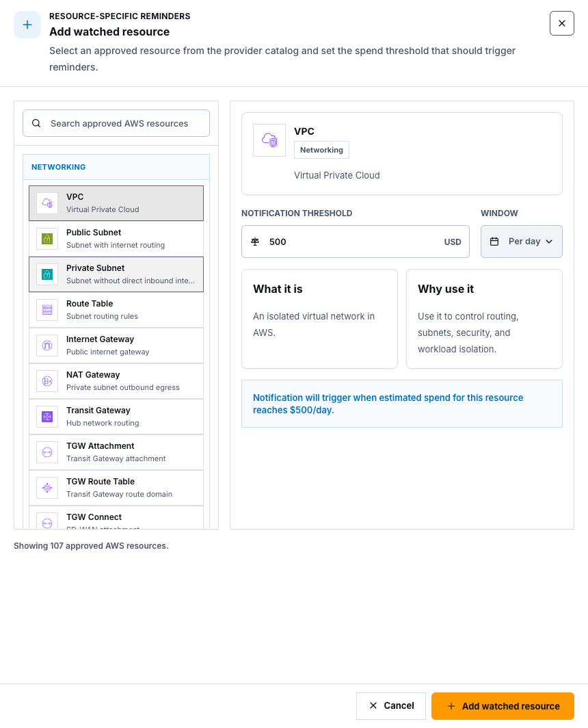The height and width of the screenshot is (728, 588).
Task: Click the What it is card
Action: tap(320, 319)
